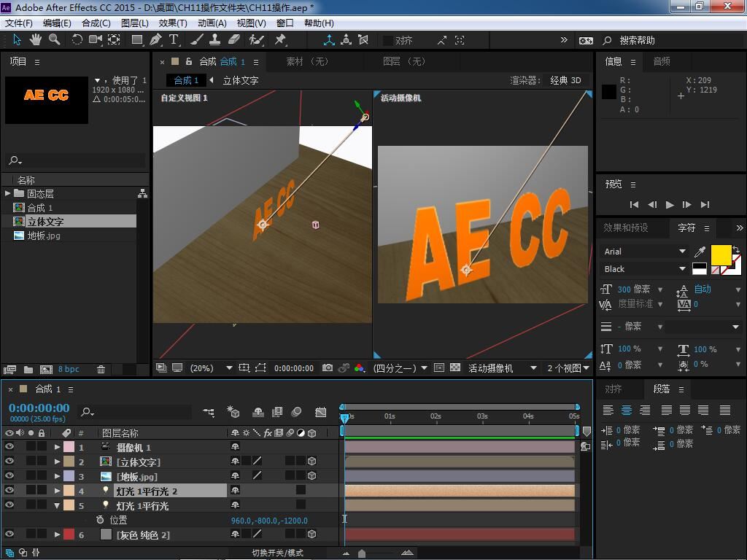Screen dimensions: 747x560
Task: Toggle the transparency grid in the viewer
Action: tap(455, 367)
